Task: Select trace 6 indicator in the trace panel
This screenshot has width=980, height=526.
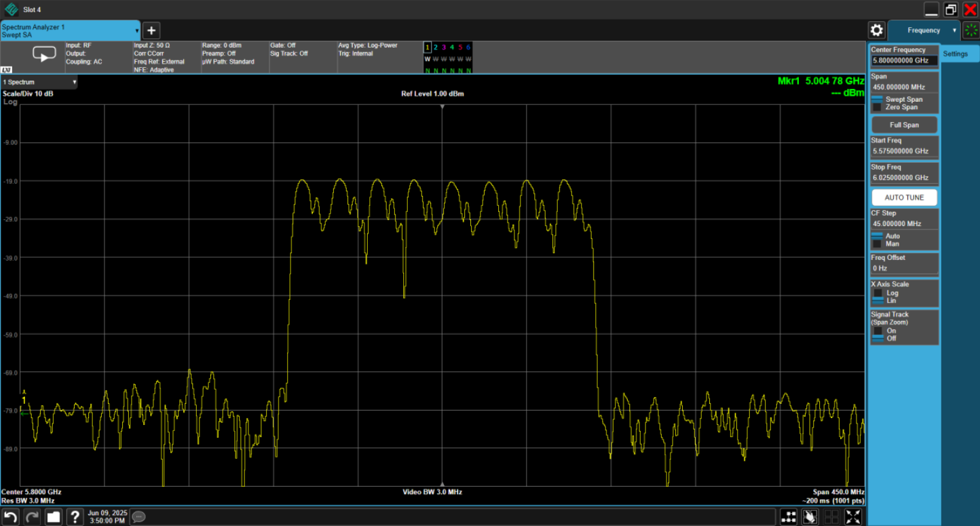Action: click(468, 47)
